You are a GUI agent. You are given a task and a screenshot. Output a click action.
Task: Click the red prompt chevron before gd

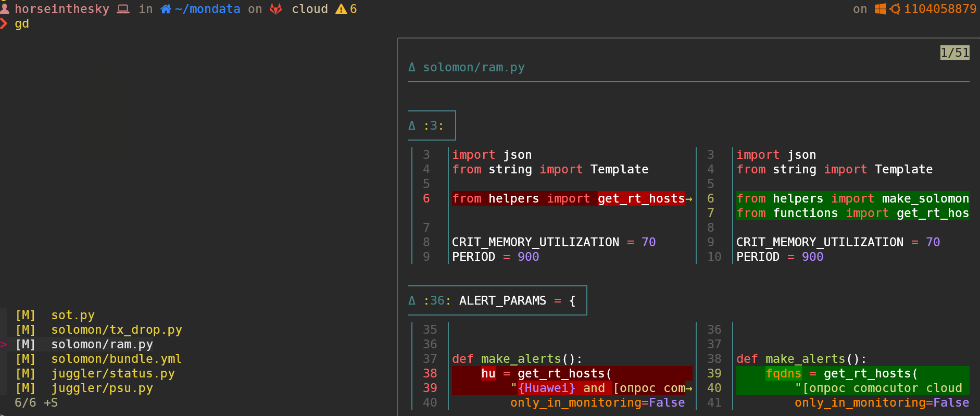point(4,23)
